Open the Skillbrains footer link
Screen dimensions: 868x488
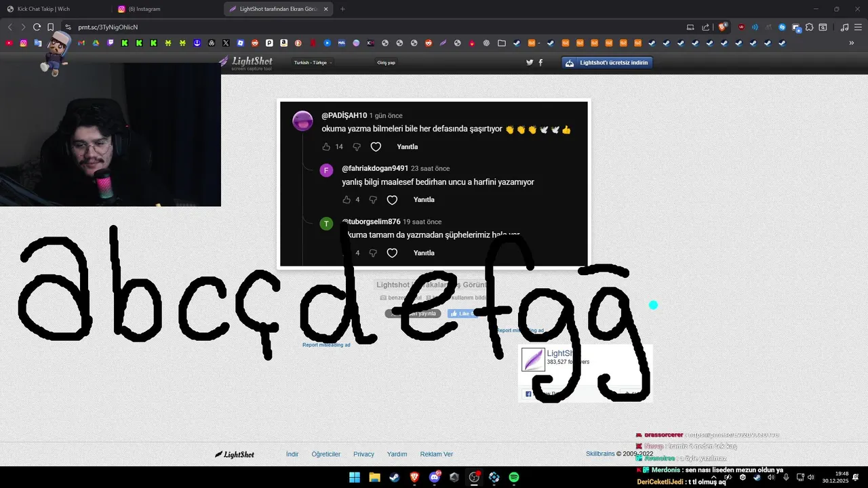[x=600, y=454]
